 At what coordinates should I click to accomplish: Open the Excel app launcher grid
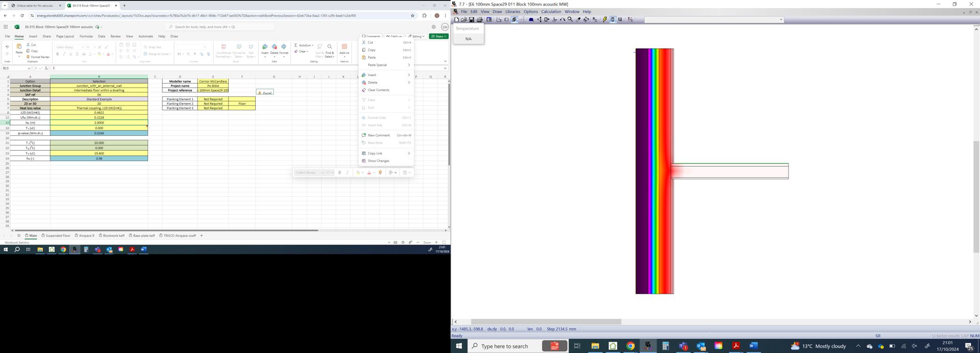[x=6, y=27]
